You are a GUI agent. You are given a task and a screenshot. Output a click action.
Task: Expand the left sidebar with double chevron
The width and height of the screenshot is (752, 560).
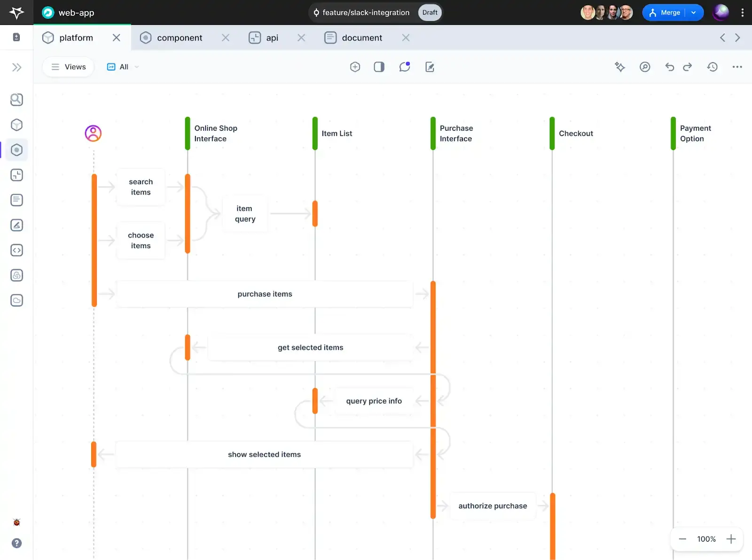click(17, 67)
